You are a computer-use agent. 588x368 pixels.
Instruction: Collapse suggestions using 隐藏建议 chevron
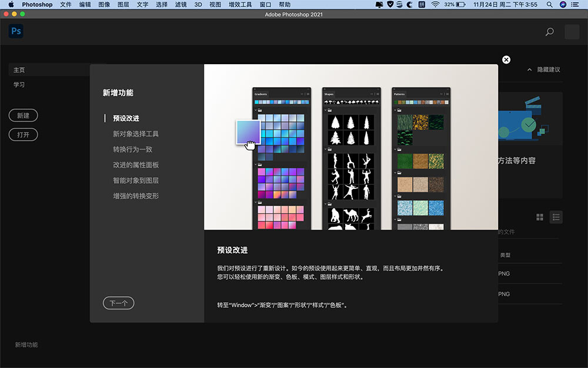(x=530, y=69)
